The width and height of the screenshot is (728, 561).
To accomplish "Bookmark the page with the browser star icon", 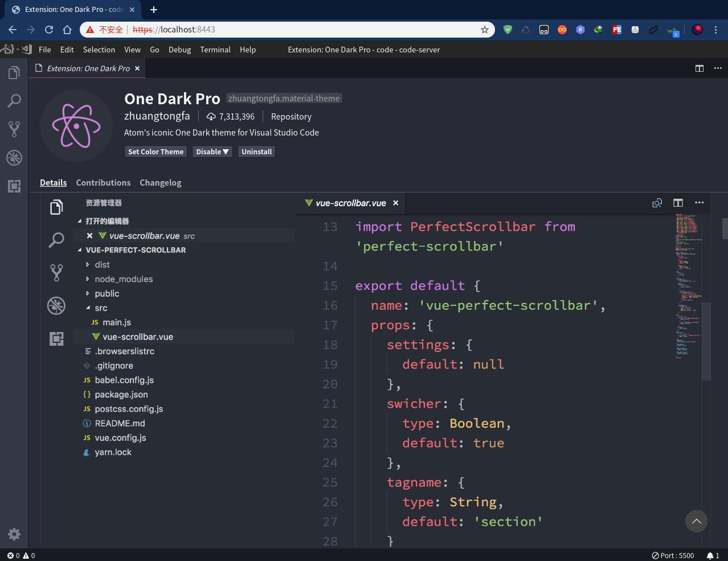I will click(485, 29).
